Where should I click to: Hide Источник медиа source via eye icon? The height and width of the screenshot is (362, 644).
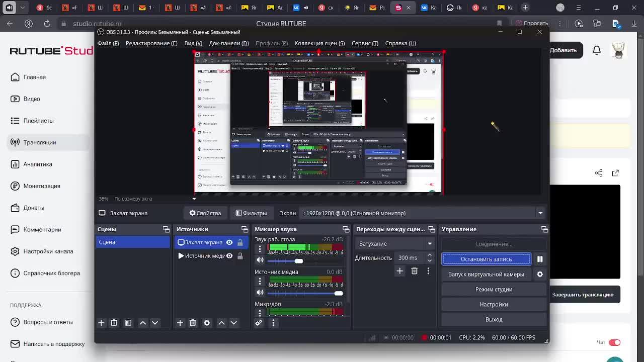229,256
